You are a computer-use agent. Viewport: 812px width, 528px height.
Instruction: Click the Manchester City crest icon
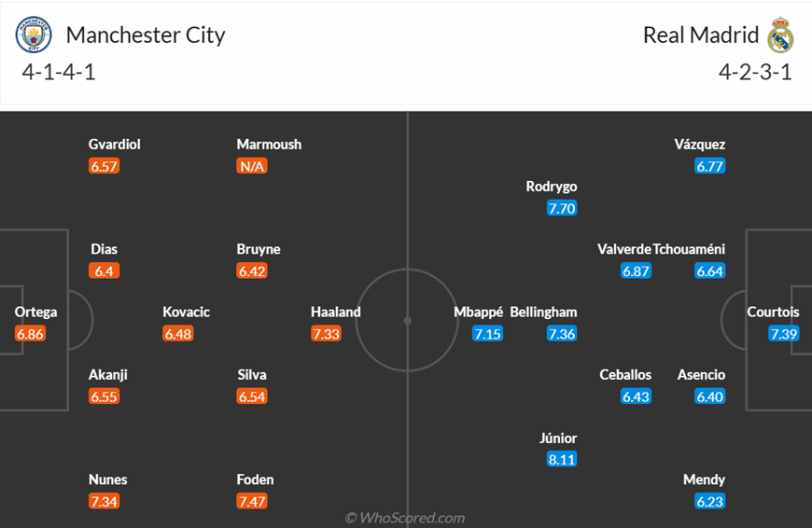pos(34,35)
